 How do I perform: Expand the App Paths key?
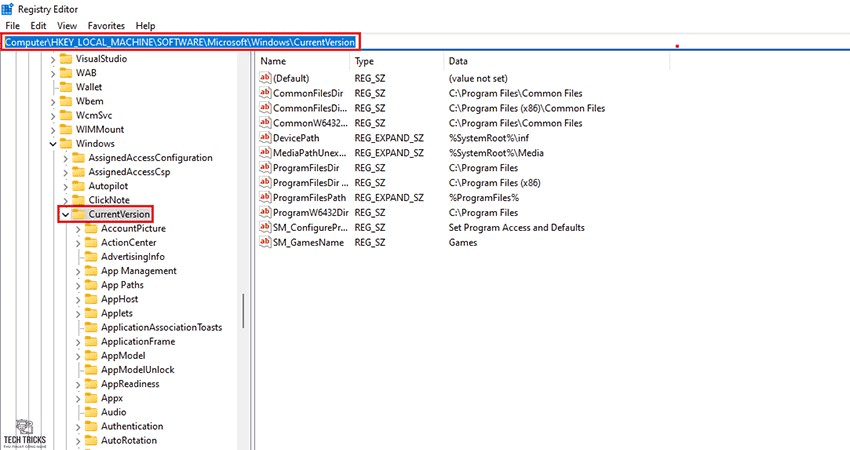(78, 286)
